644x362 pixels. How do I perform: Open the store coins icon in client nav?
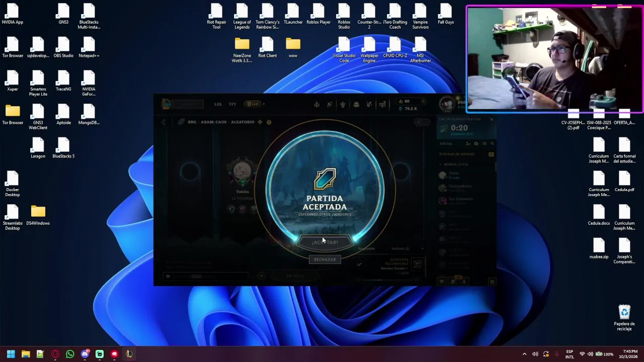(x=382, y=104)
